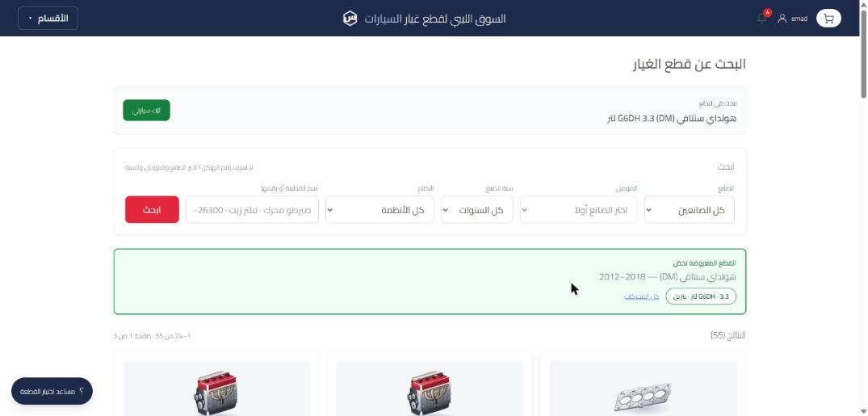Open the middle engine product thumbnail
The image size is (868, 416).
coord(430,389)
